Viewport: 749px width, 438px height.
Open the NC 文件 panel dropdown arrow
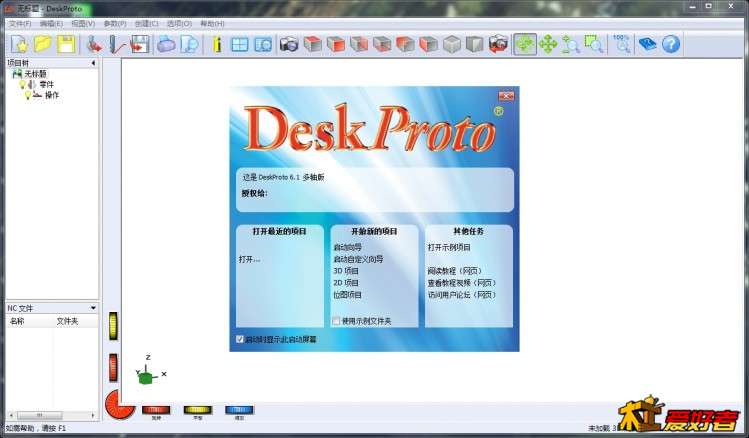pyautogui.click(x=93, y=308)
